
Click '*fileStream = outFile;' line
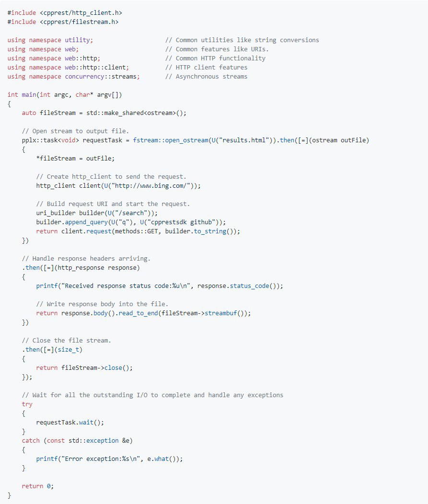75,159
